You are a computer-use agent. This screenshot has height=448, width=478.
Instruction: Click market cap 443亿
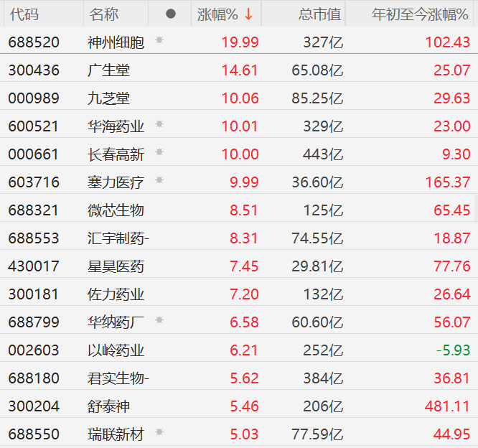(323, 154)
